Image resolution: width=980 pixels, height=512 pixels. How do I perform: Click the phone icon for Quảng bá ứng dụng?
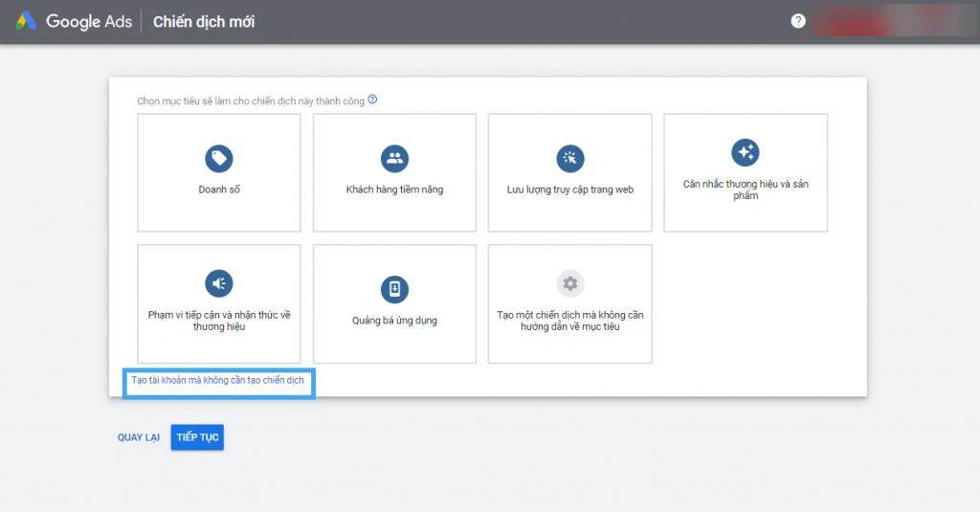[x=394, y=288]
